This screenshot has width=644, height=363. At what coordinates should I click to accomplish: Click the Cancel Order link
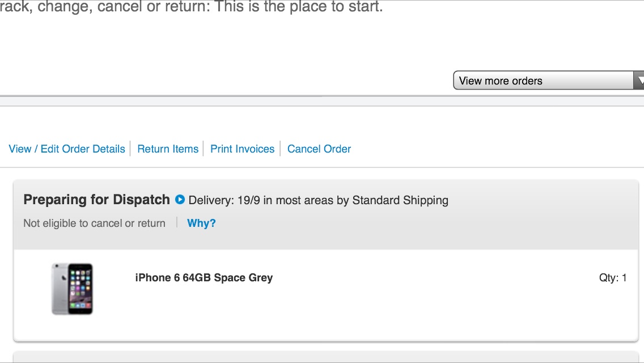[x=319, y=149]
